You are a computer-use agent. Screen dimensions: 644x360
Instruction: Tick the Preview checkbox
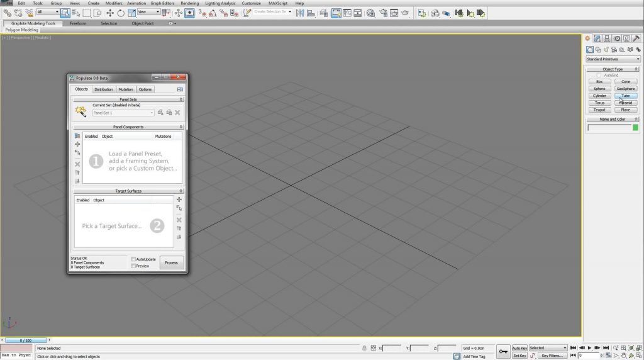[133, 266]
